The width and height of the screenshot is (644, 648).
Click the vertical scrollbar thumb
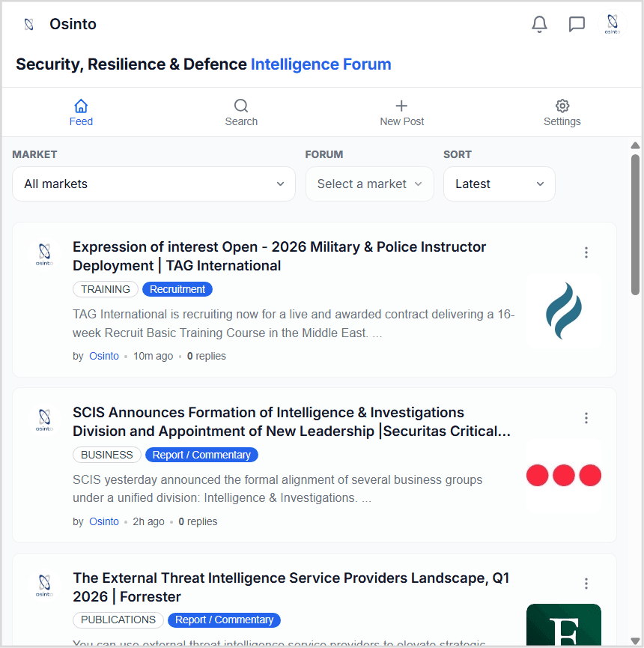tap(635, 225)
